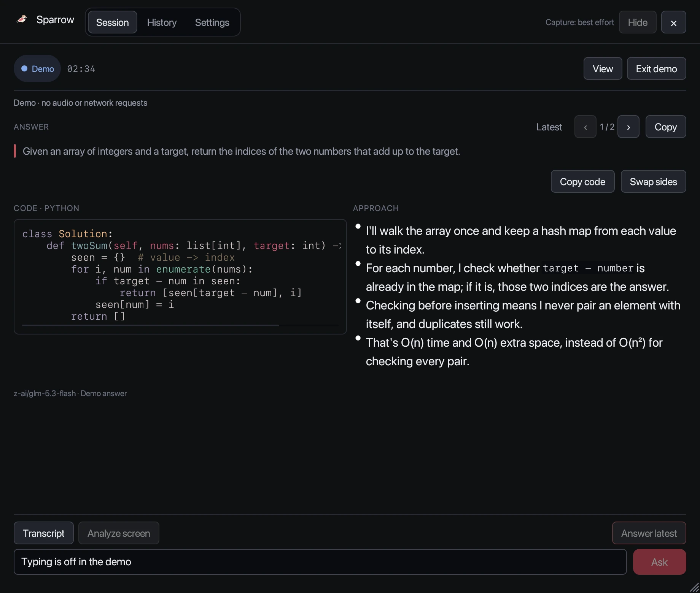Click the red Ask button

click(x=659, y=562)
